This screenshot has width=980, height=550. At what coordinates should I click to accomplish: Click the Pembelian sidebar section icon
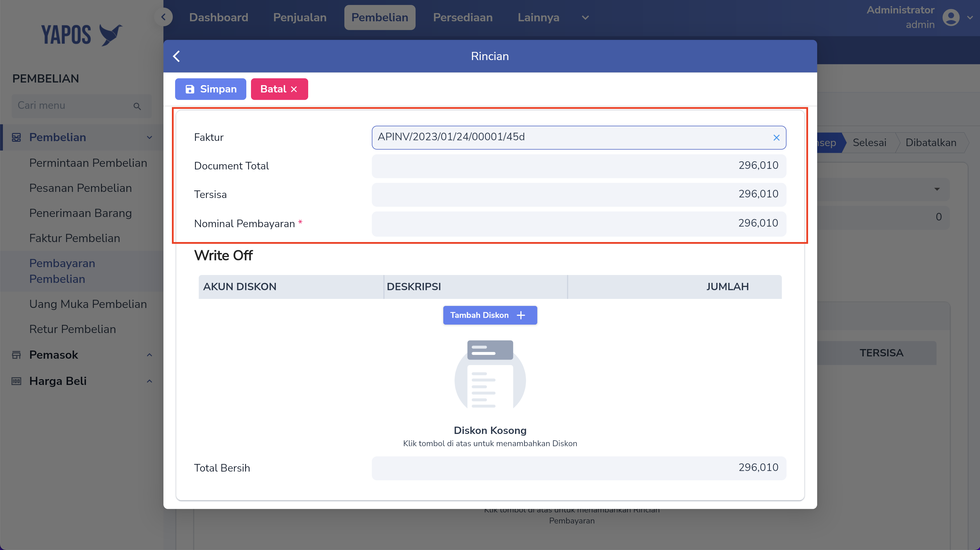point(16,137)
